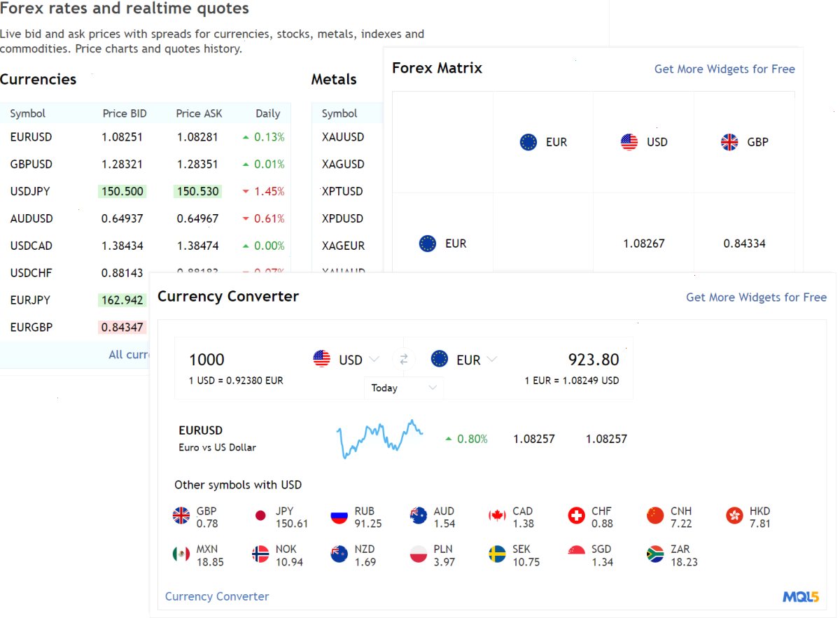
Task: Pick the RUB flag icon
Action: pos(339,517)
